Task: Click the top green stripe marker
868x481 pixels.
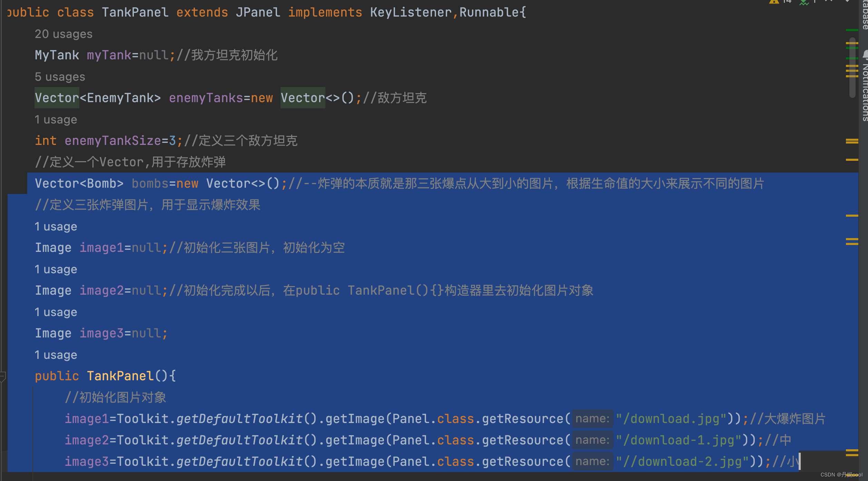Action: (x=851, y=30)
